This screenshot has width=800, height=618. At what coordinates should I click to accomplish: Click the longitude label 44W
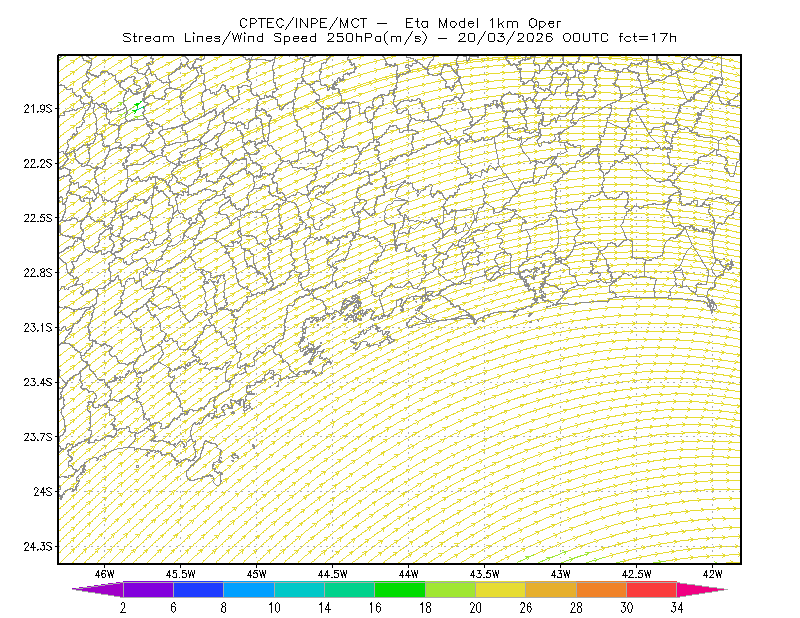(x=409, y=574)
